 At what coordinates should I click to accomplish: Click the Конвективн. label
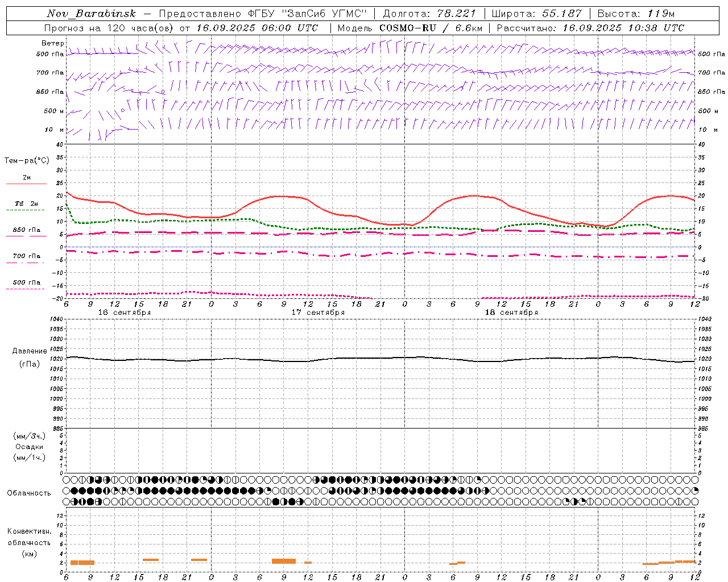click(x=29, y=531)
